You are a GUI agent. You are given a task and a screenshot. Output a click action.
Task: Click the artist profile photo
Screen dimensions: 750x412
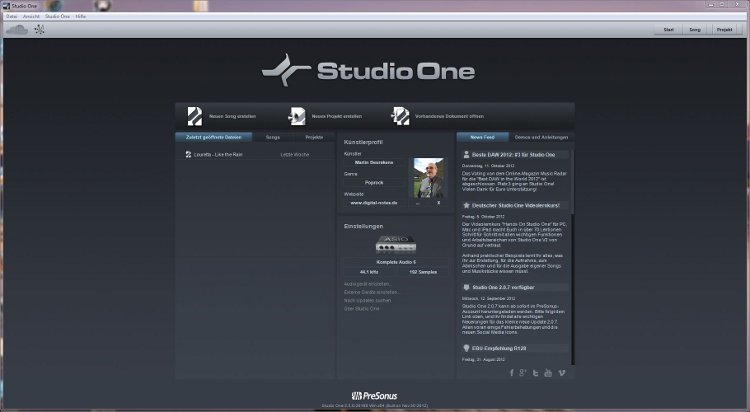428,178
